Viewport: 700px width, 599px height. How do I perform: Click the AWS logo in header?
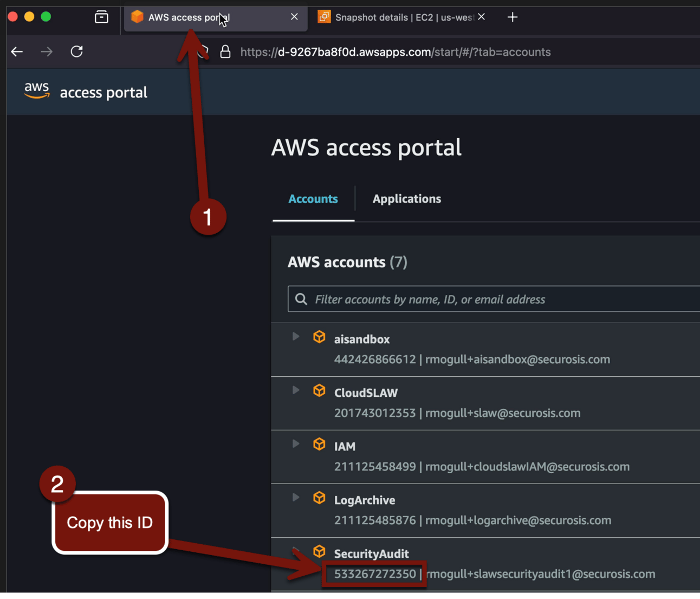(37, 91)
